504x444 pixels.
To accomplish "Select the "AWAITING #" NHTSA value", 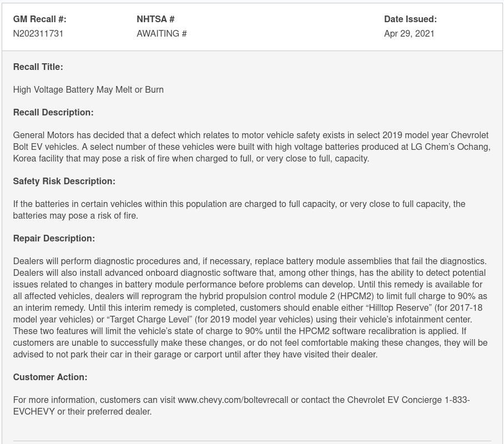I will (162, 33).
